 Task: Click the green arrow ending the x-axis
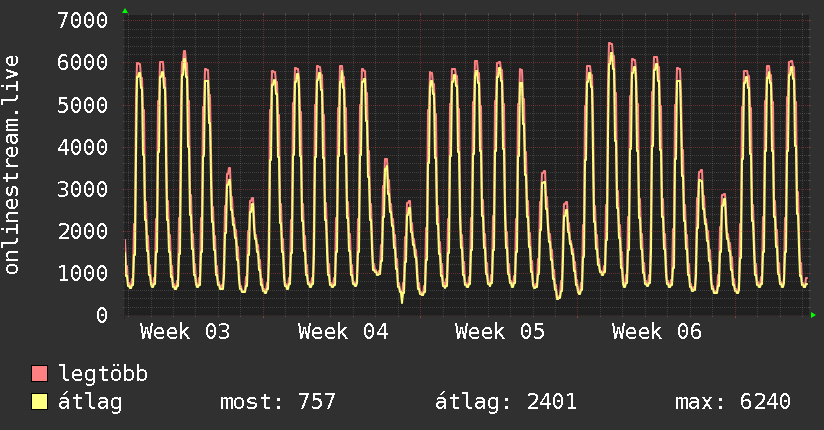click(813, 315)
